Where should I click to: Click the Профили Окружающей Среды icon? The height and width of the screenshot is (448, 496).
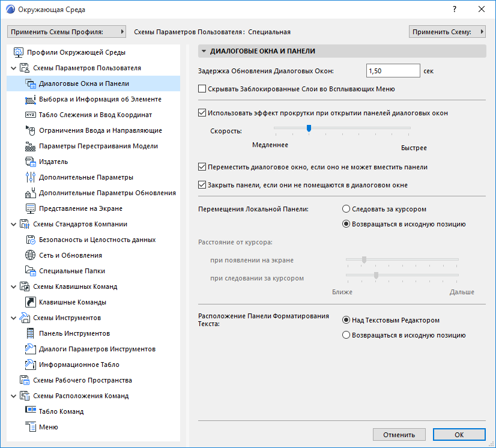19,52
